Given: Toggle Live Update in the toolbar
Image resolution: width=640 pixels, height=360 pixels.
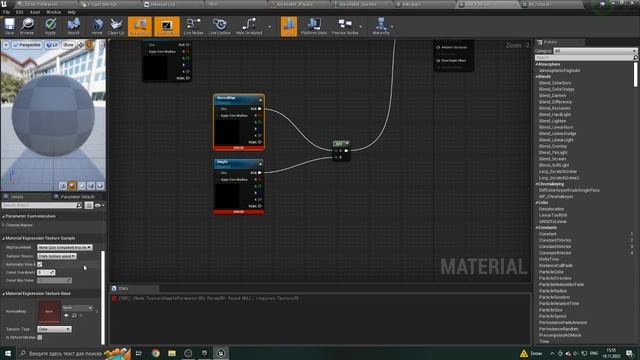Looking at the screenshot, I should [220, 26].
